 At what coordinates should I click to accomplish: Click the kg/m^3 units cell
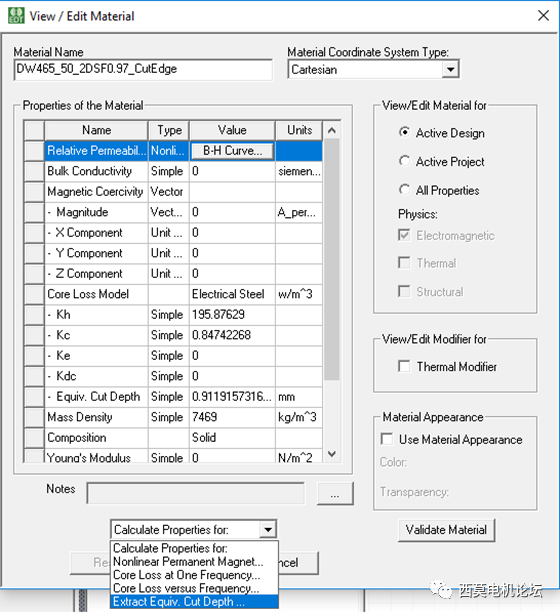click(299, 417)
